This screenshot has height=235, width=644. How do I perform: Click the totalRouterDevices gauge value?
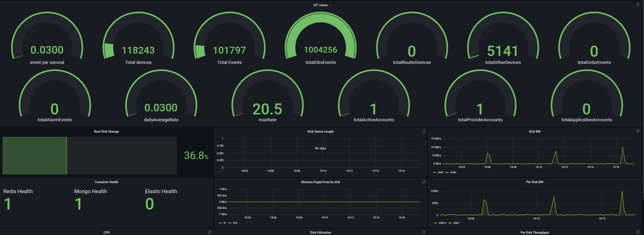coord(412,52)
